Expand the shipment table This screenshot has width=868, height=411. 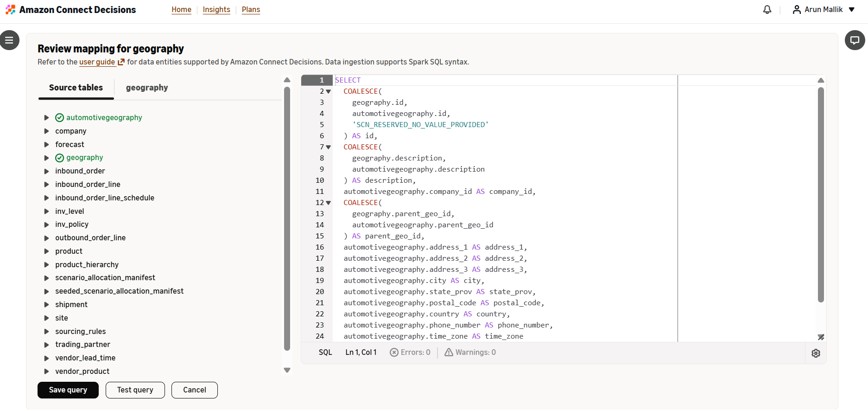(x=46, y=305)
